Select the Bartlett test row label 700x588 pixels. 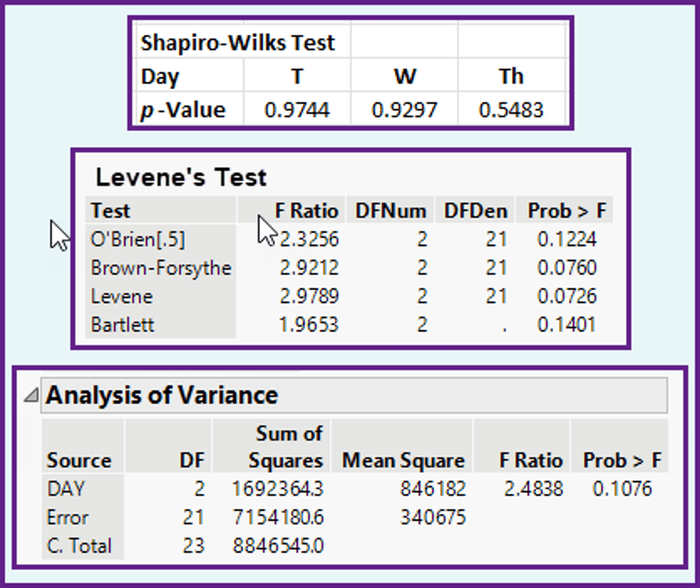[122, 324]
